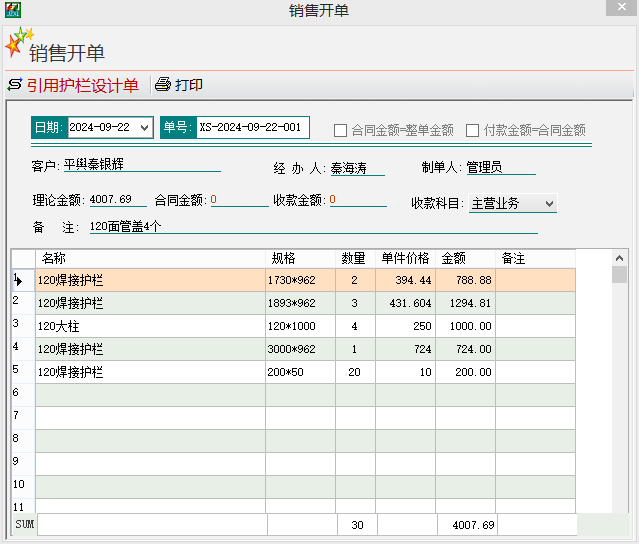The width and height of the screenshot is (639, 544).
Task: Click unit price 431.604 cell
Action: click(405, 303)
